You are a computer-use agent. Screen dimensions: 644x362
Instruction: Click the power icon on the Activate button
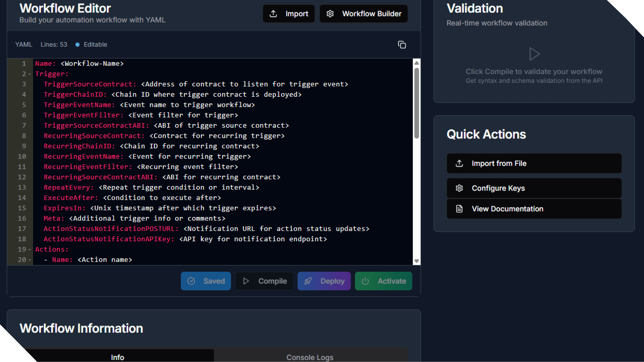coord(365,281)
